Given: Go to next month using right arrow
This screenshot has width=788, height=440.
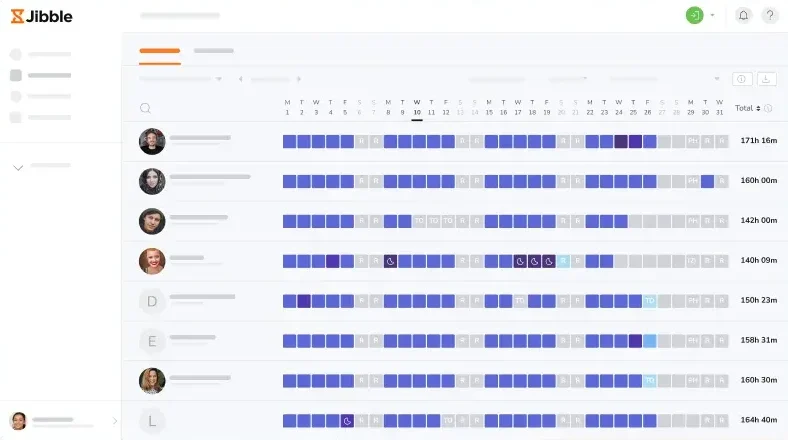Looking at the screenshot, I should (299, 79).
